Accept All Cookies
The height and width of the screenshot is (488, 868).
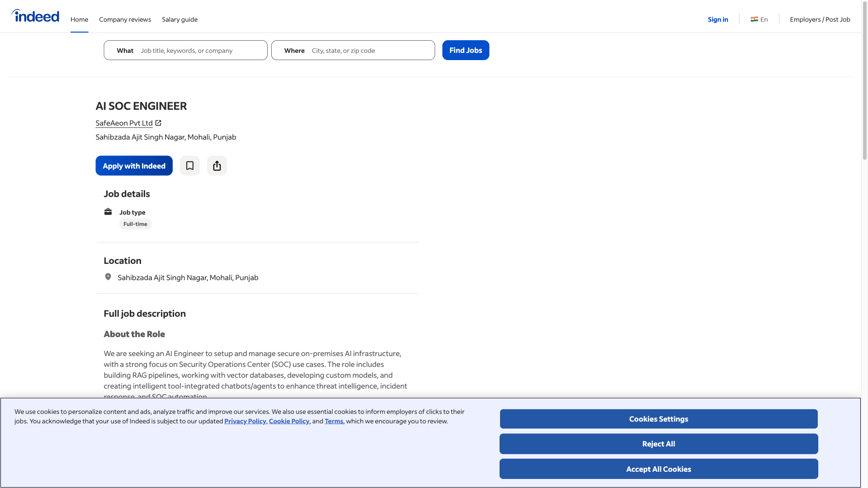(x=659, y=469)
